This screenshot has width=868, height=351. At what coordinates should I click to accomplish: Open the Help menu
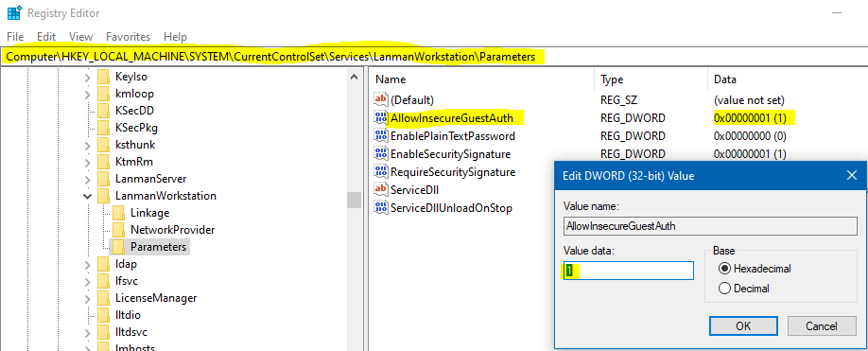[x=175, y=37]
